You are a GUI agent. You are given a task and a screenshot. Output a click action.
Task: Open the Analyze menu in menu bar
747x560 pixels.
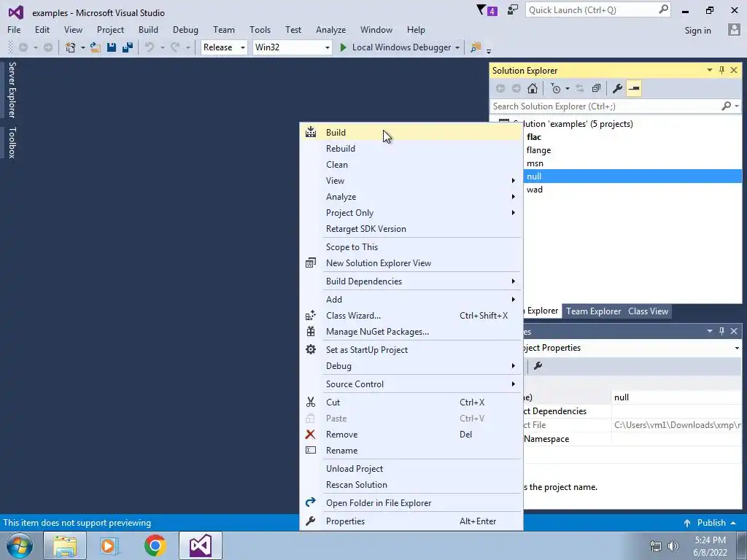coord(330,29)
